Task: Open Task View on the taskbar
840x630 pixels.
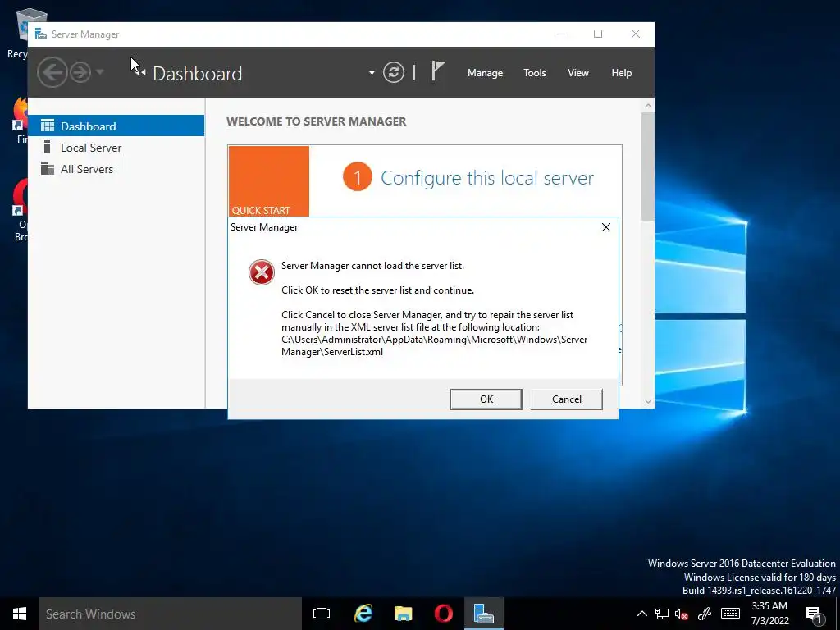Action: (x=322, y=614)
